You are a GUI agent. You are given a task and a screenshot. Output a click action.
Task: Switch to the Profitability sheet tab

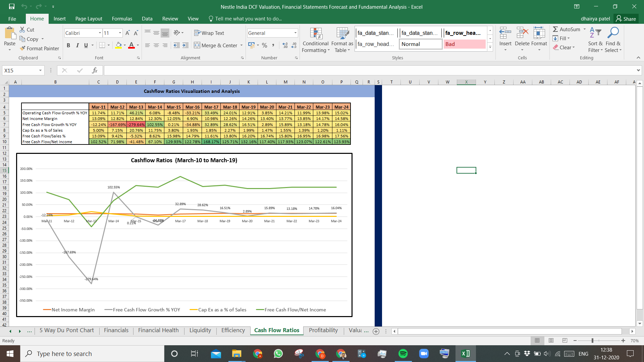point(323,330)
